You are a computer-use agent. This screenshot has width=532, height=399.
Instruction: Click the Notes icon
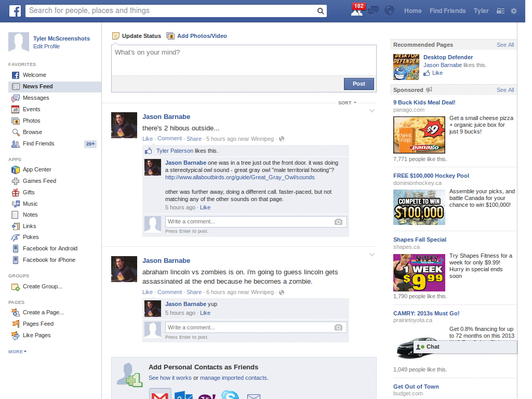(15, 215)
